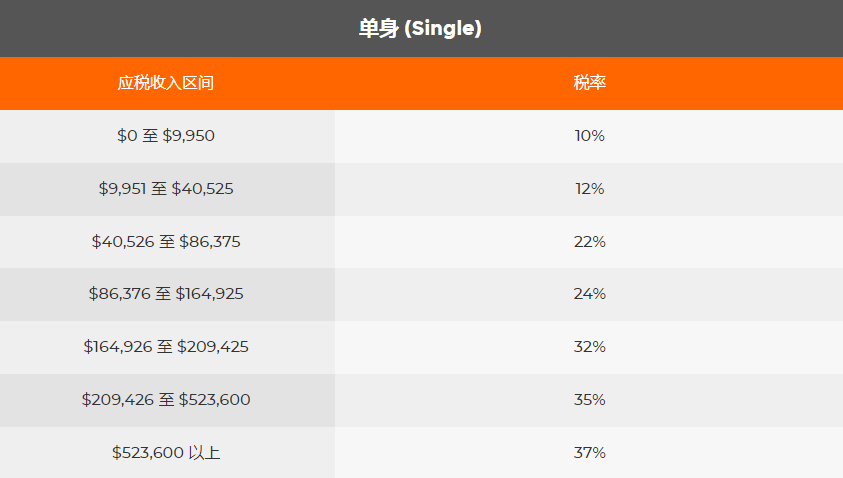Select the 12% tax rate cell
843x478 pixels.
[589, 189]
